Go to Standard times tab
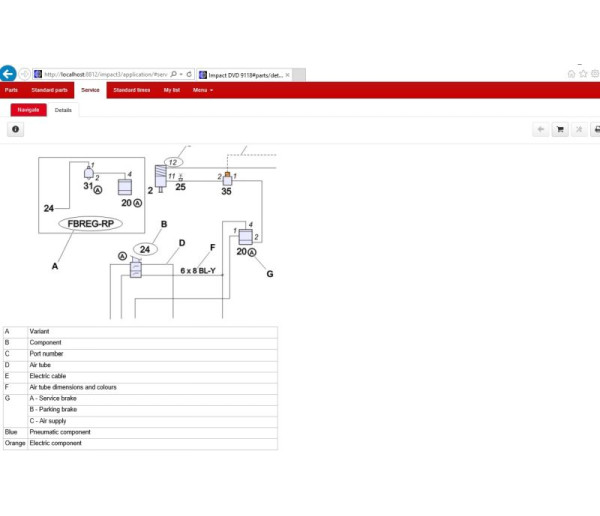 tap(132, 90)
